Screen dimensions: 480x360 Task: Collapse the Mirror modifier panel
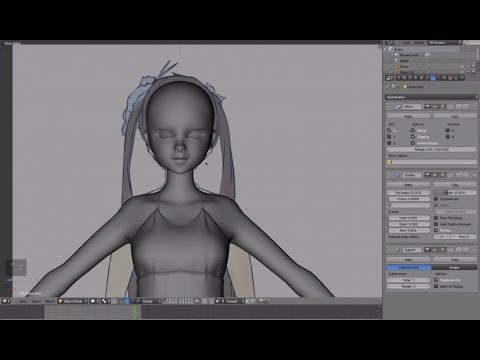389,107
